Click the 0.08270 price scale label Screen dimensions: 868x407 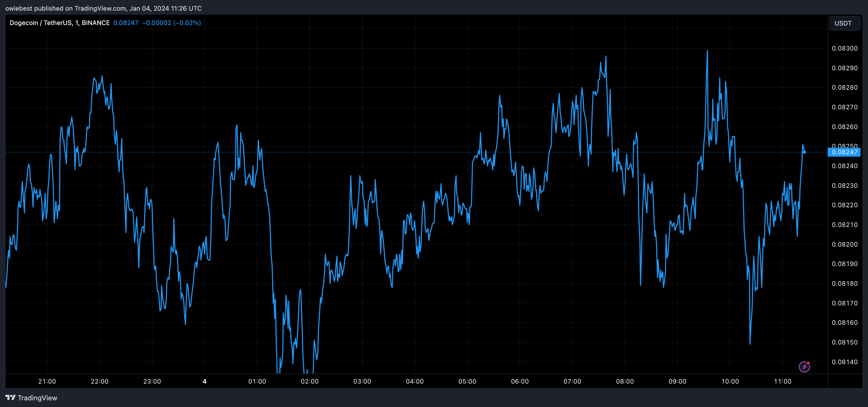click(x=844, y=107)
